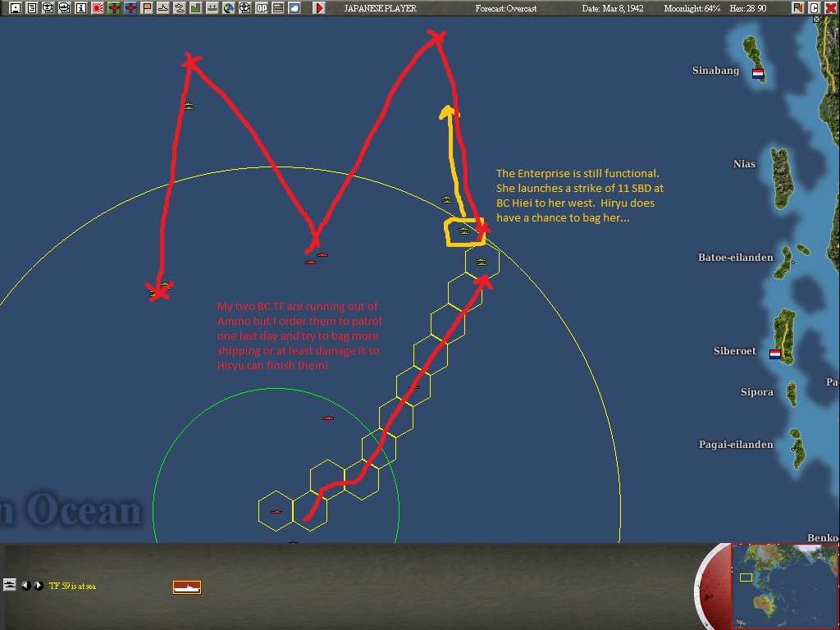Select upper red ship of the central pair
The width and height of the screenshot is (840, 630).
[322, 254]
